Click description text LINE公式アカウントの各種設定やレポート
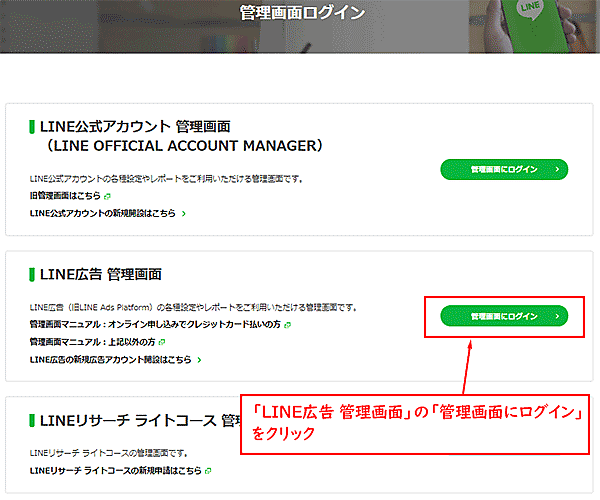 166,179
